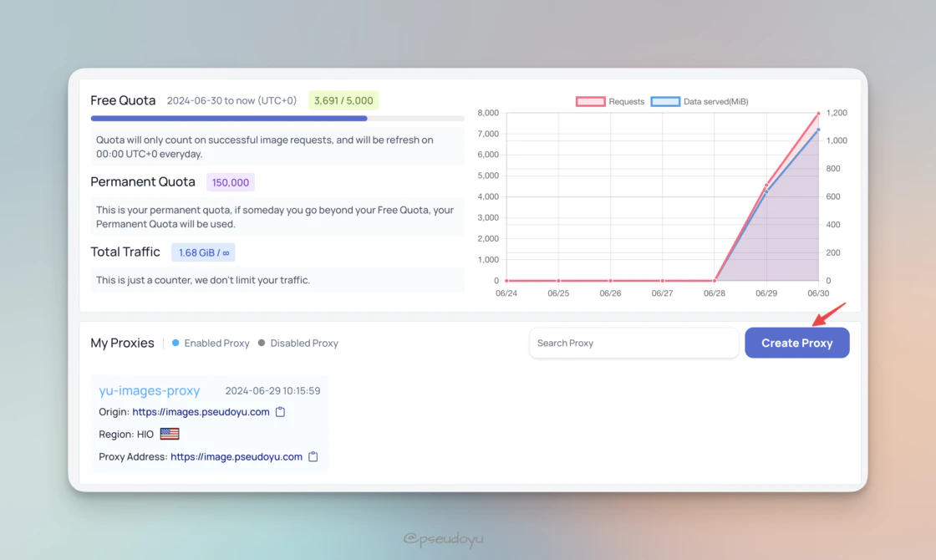The height and width of the screenshot is (560, 936).
Task: Click the 06/29 Requests data point
Action: pos(766,185)
